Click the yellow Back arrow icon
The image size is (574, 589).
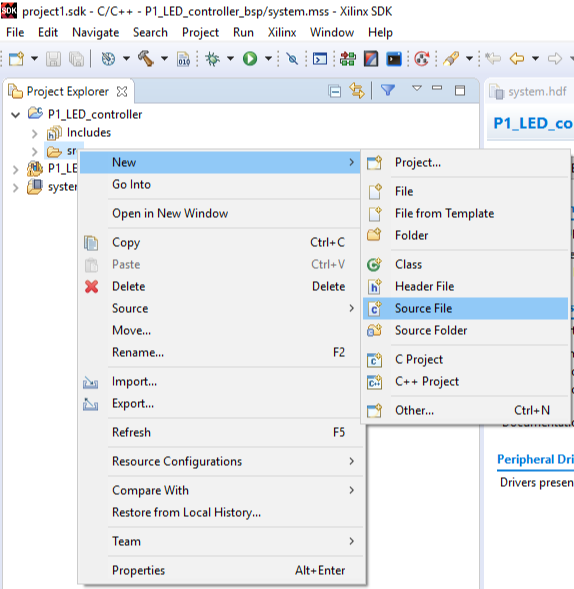(x=517, y=59)
